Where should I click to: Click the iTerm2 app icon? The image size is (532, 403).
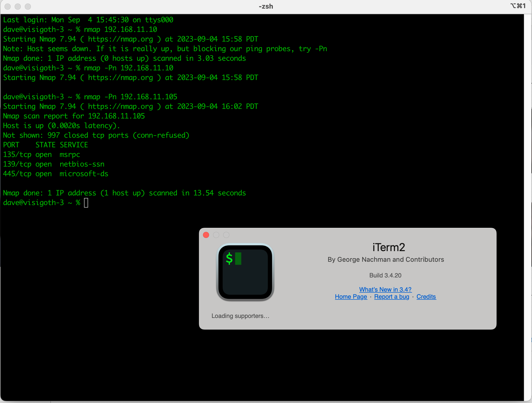(x=245, y=272)
